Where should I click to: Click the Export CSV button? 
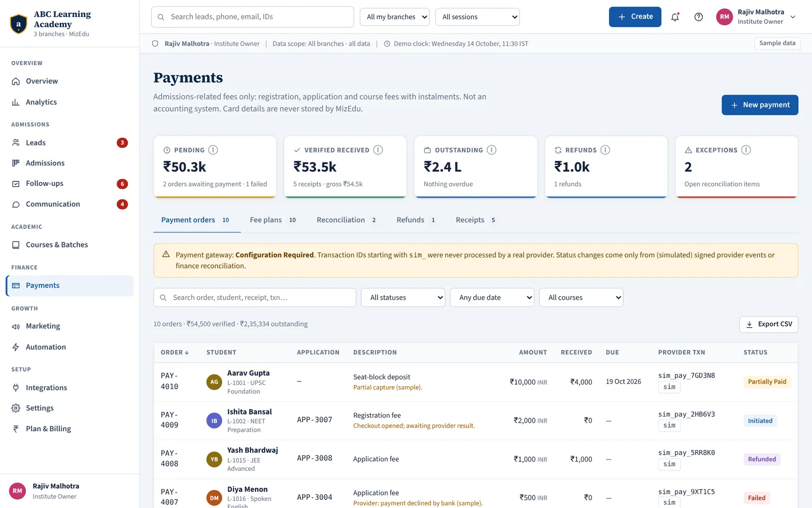[x=769, y=324]
